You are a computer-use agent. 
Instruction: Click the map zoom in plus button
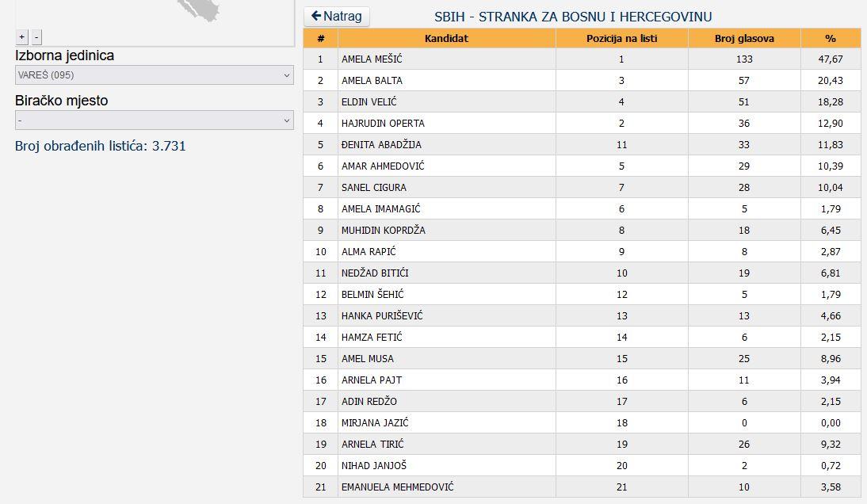coord(22,36)
